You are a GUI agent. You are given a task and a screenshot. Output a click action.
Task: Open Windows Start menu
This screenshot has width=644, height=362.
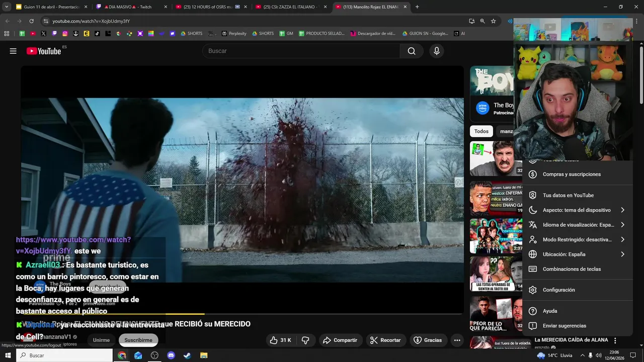[8, 355]
